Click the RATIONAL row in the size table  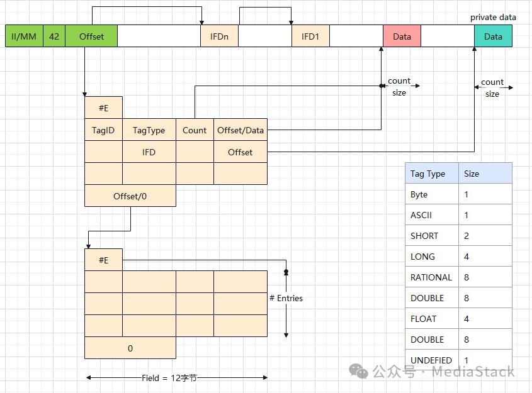point(458,277)
